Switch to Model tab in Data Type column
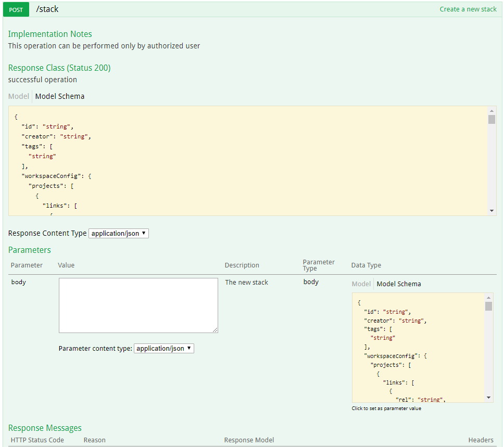 361,284
